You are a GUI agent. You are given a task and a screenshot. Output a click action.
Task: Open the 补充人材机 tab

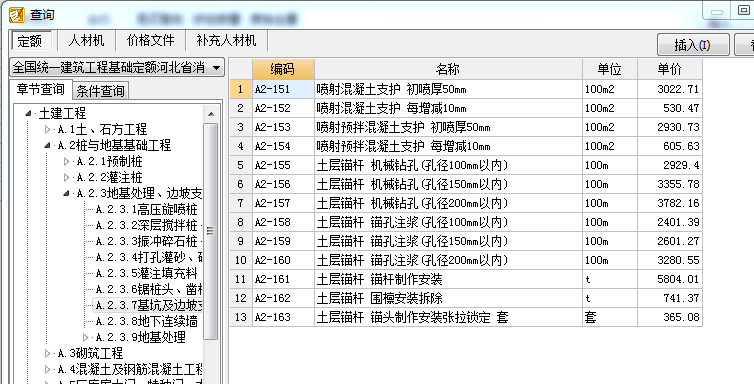point(226,40)
